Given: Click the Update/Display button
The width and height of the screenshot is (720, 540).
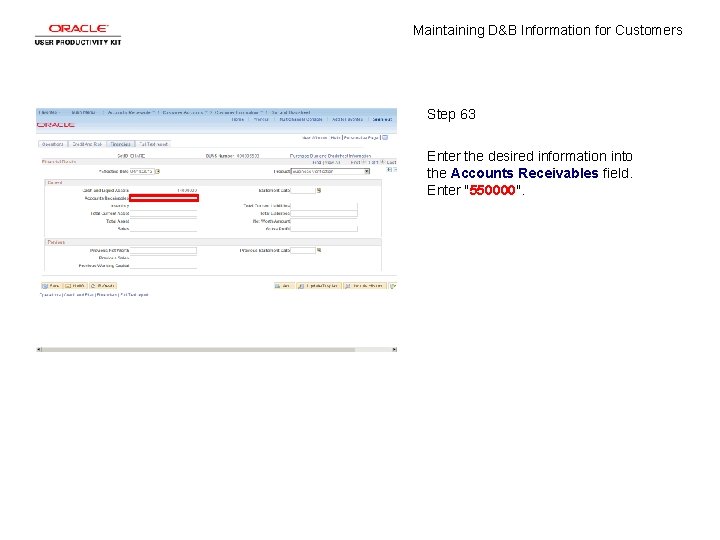Looking at the screenshot, I should (x=319, y=286).
